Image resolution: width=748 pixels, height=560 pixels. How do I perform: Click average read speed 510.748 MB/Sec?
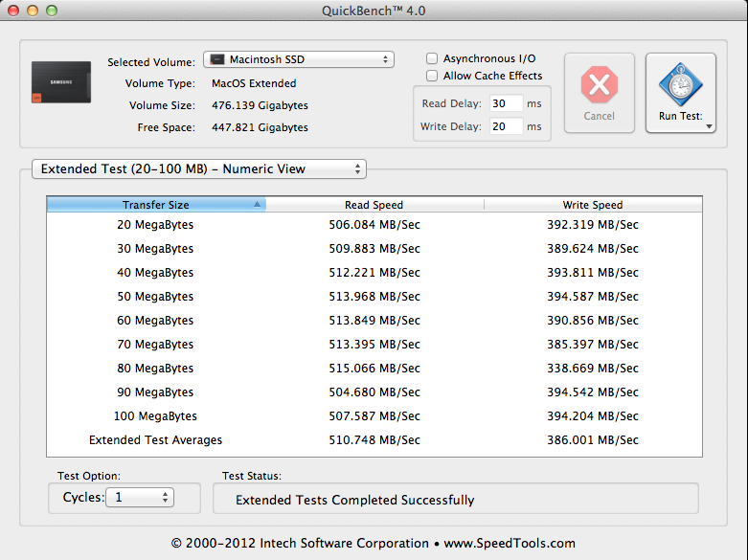click(374, 439)
